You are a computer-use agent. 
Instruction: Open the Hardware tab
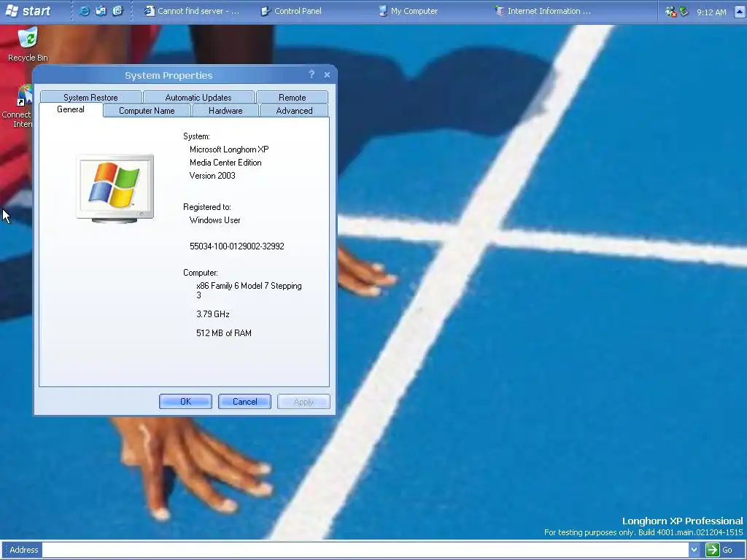click(225, 111)
